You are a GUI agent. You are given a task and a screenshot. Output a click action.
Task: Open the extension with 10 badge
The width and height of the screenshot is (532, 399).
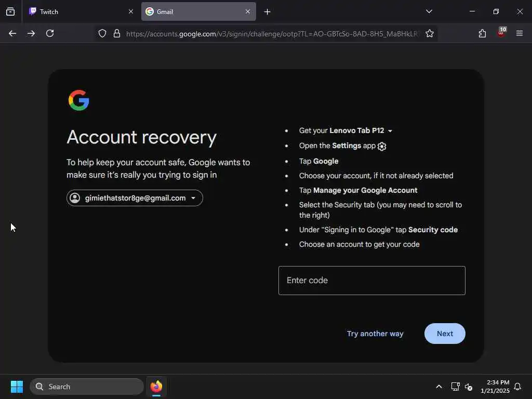(501, 33)
